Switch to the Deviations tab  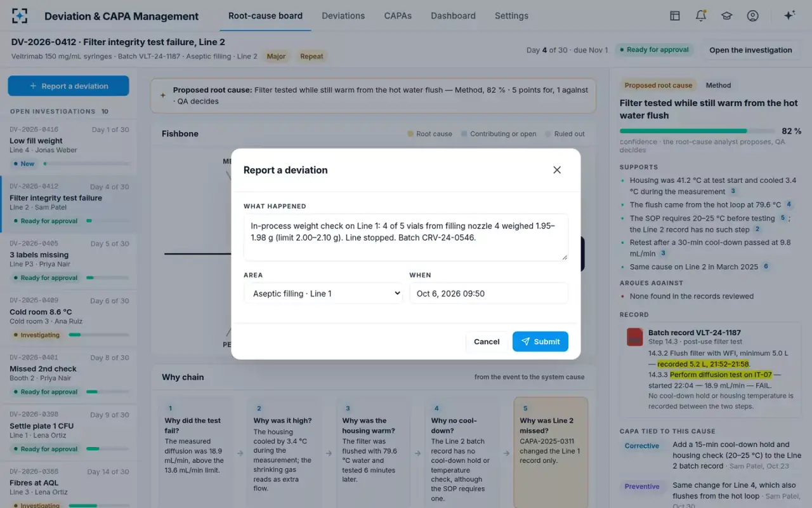[343, 16]
